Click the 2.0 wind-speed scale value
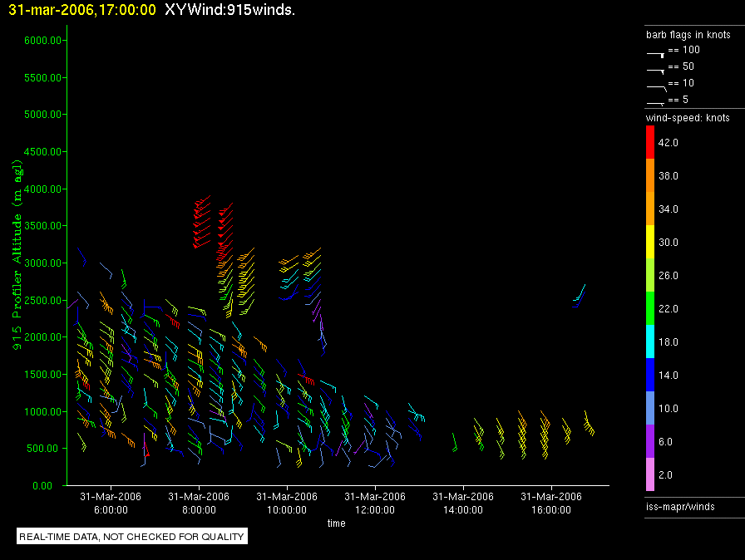The height and width of the screenshot is (560, 745). click(x=665, y=474)
